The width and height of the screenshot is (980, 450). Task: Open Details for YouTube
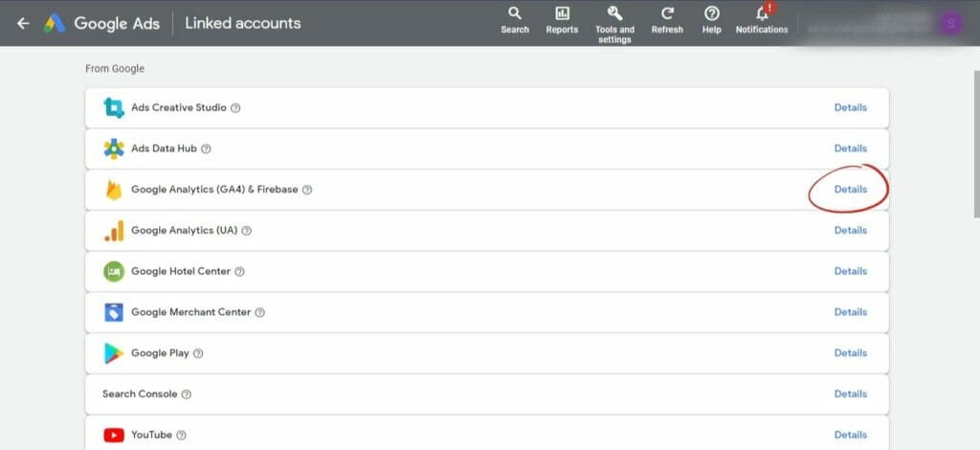tap(851, 435)
